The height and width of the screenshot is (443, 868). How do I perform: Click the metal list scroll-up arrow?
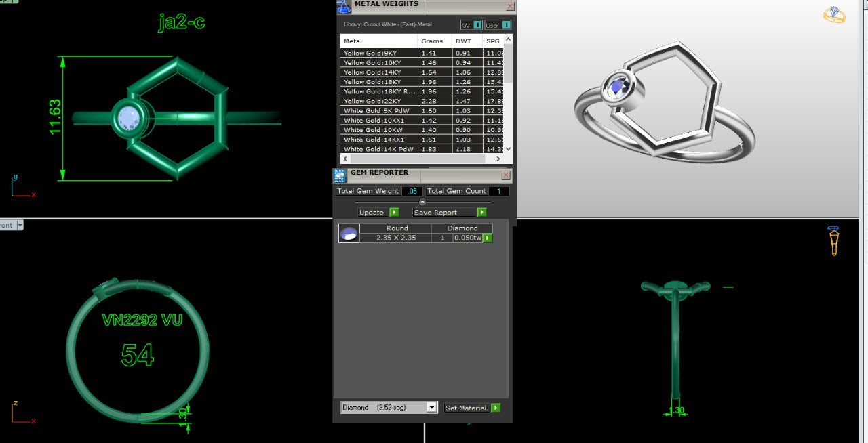point(509,38)
